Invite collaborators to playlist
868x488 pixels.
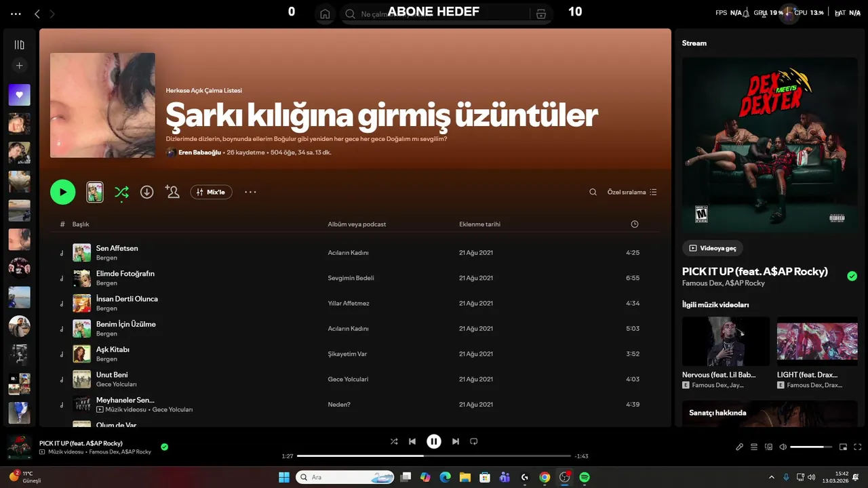pyautogui.click(x=172, y=192)
